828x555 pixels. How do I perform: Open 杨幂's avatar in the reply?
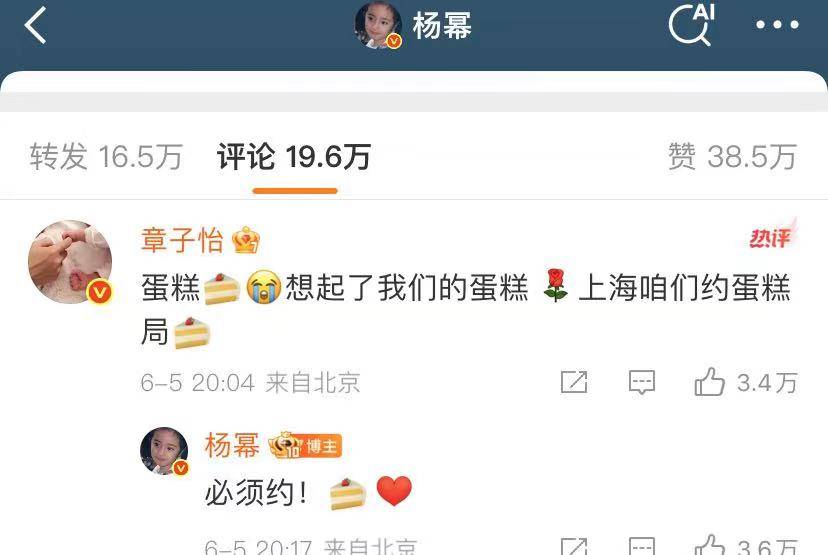[x=164, y=451]
